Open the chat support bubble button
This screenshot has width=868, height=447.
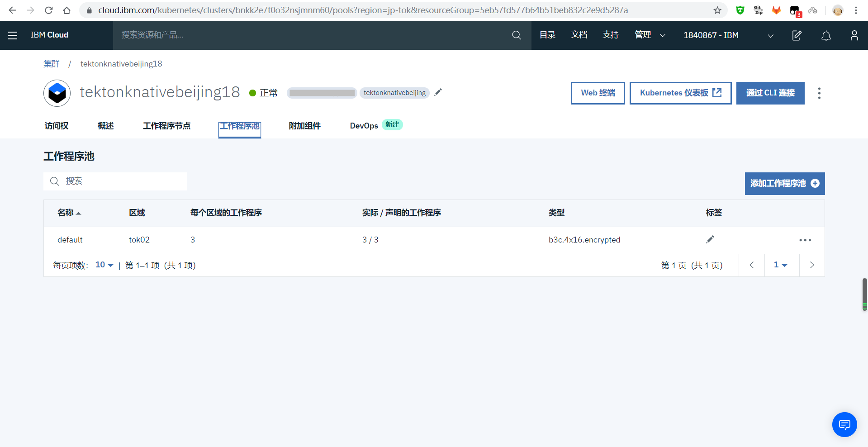pos(844,424)
